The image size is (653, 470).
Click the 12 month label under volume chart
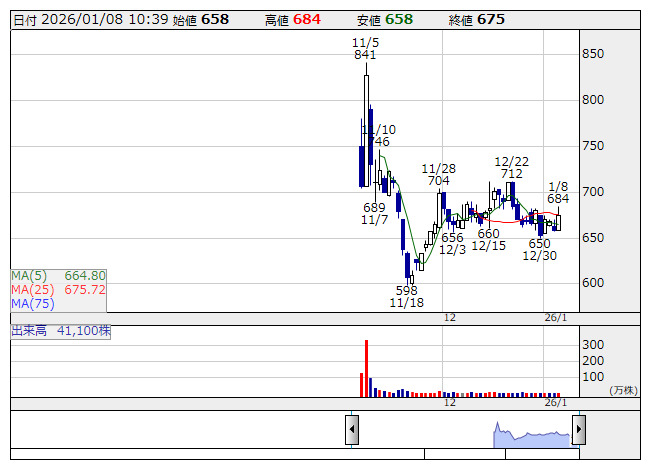450,403
